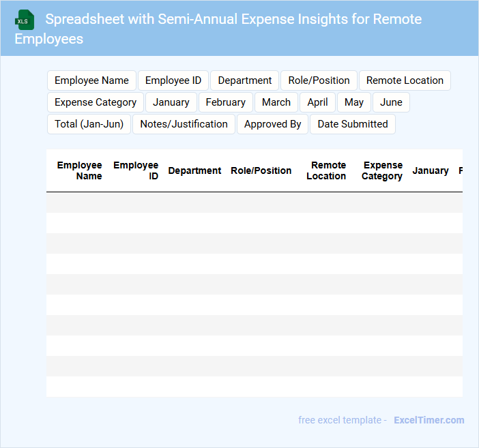Viewport: 479px width, 448px height.
Task: Click the Remote Location column header
Action: 326,170
